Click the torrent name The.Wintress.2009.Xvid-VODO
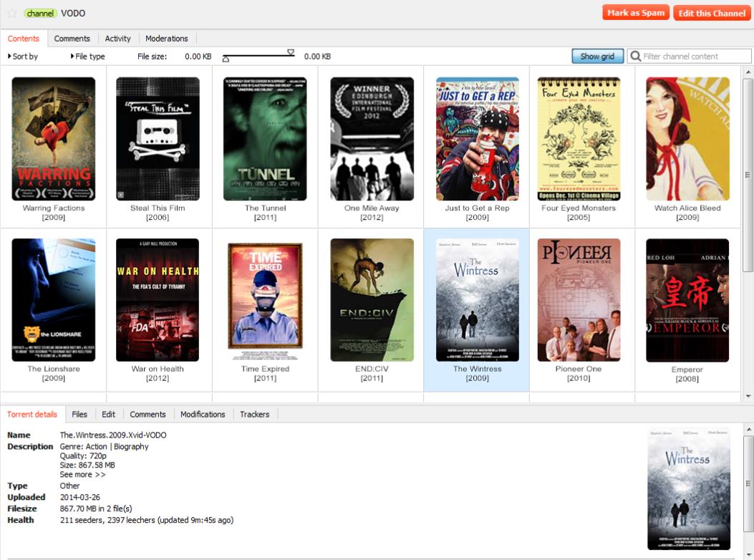Image resolution: width=754 pixels, height=560 pixels. pyautogui.click(x=113, y=435)
